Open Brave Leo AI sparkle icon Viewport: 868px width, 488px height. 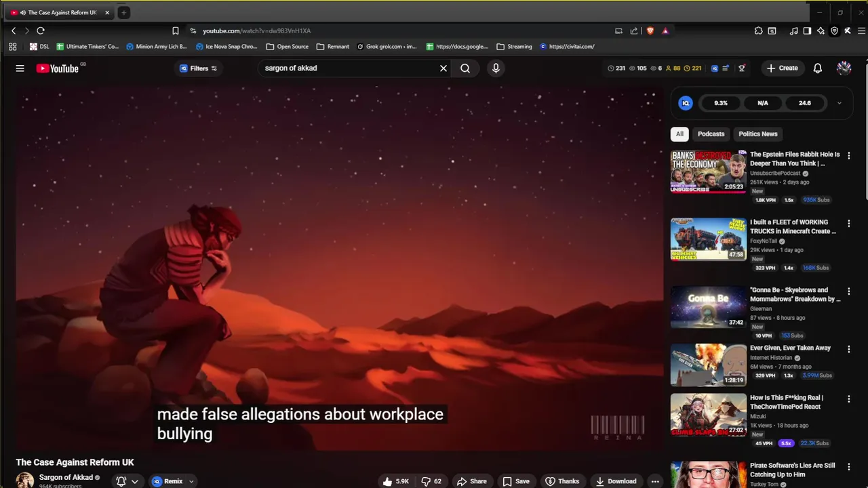coord(821,30)
